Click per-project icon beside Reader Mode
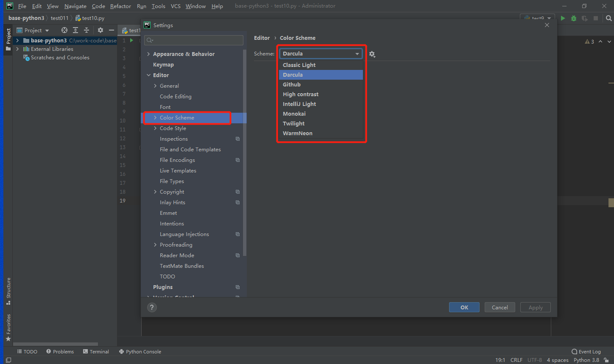Screen dimensions: 614x364 pyautogui.click(x=237, y=256)
